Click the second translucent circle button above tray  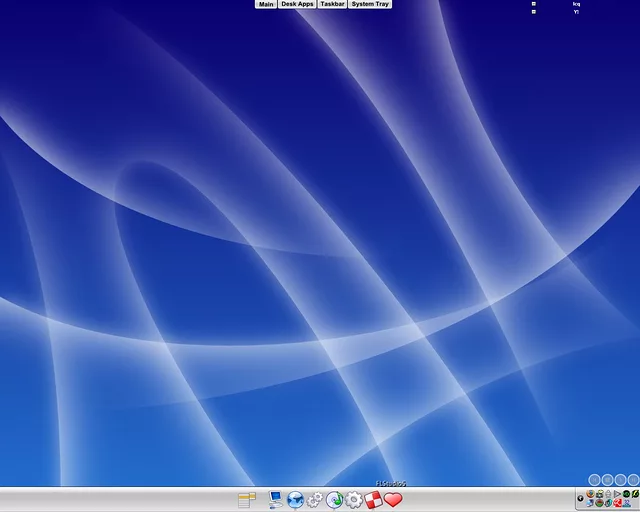[607, 480]
